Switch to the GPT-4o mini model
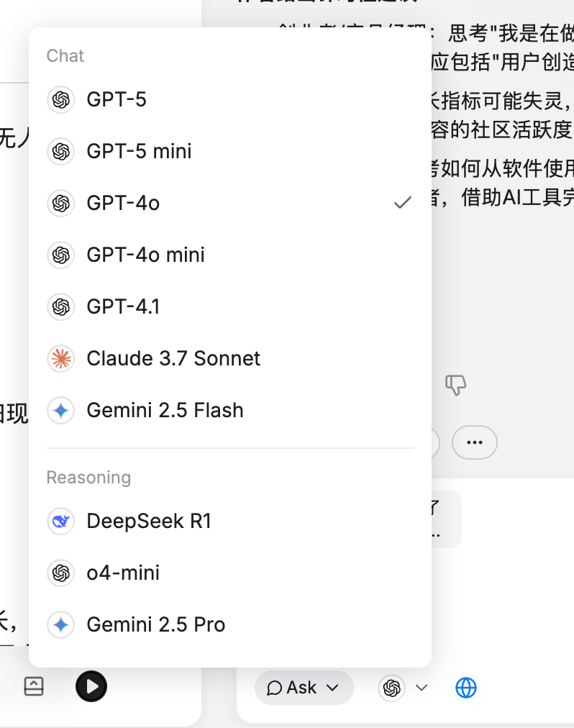 [230, 255]
